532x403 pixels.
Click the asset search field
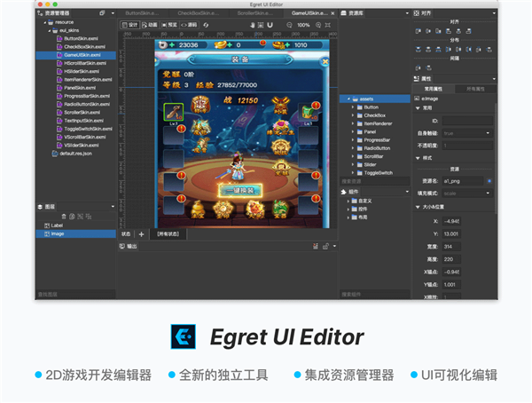[x=375, y=181]
